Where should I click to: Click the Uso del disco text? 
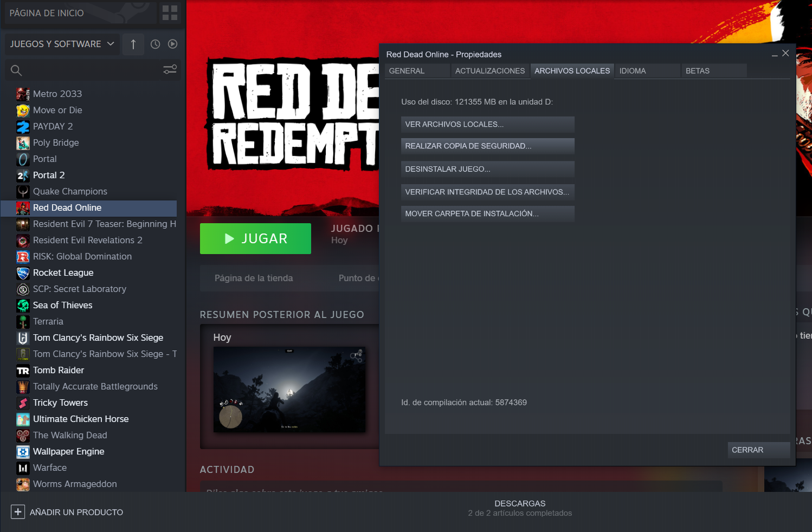[x=477, y=102]
